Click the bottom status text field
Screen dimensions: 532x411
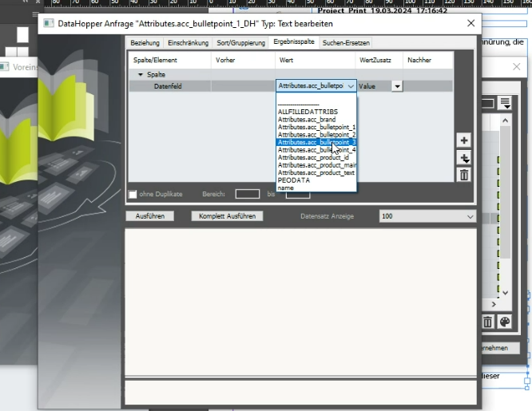300,392
